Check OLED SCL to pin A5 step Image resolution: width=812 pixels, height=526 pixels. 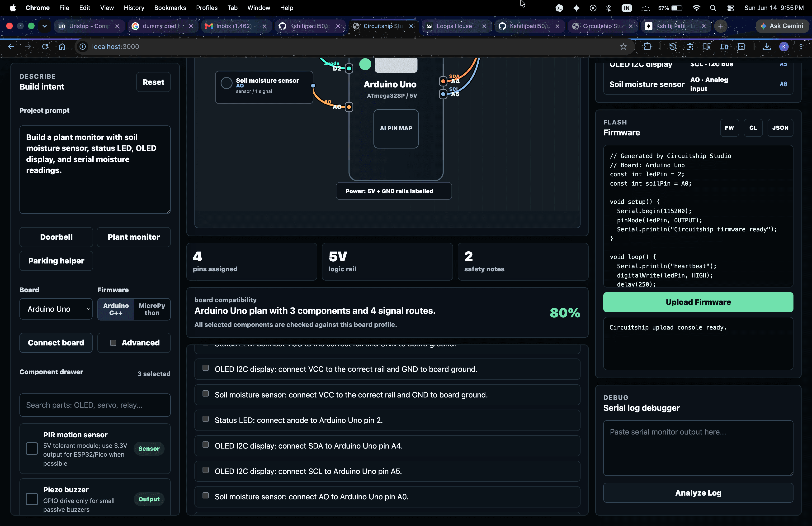205,470
